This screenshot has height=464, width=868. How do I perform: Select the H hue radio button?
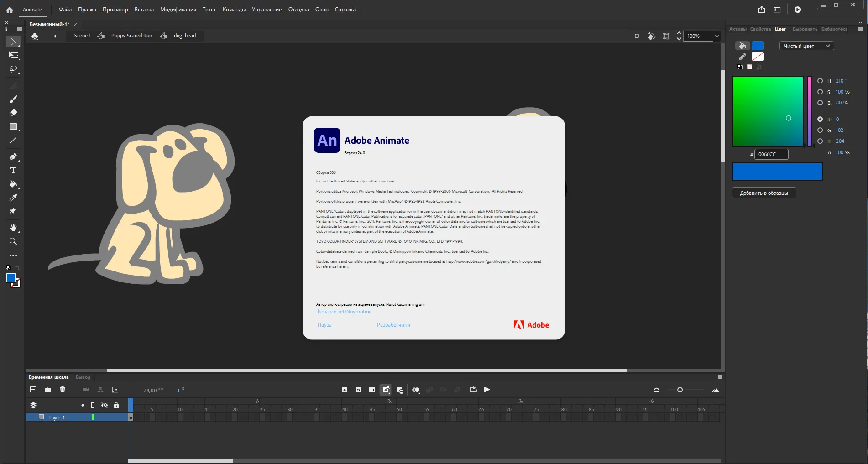820,81
